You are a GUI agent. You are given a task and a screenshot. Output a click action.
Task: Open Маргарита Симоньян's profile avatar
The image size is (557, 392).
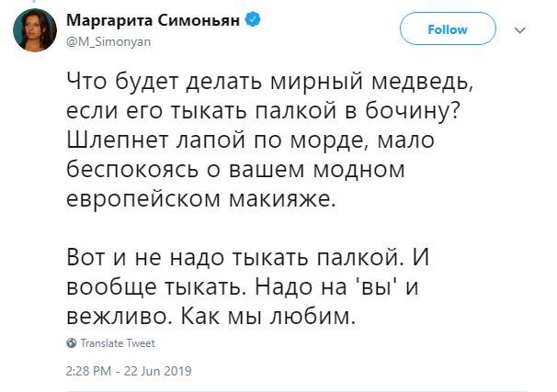click(35, 31)
